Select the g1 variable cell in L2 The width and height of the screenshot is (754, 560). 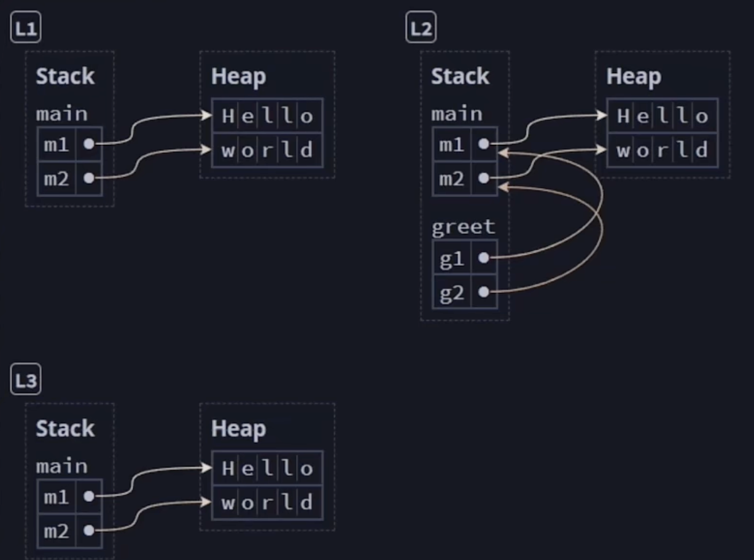point(452,259)
